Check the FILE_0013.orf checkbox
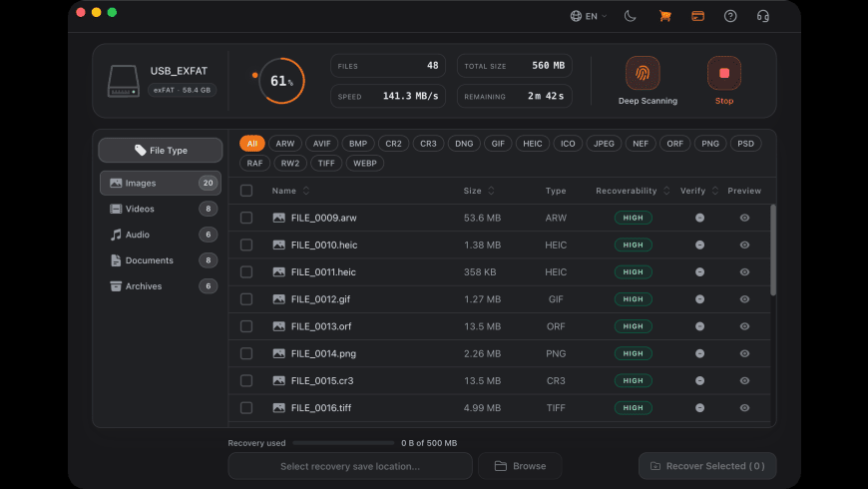The width and height of the screenshot is (868, 489). pos(246,326)
